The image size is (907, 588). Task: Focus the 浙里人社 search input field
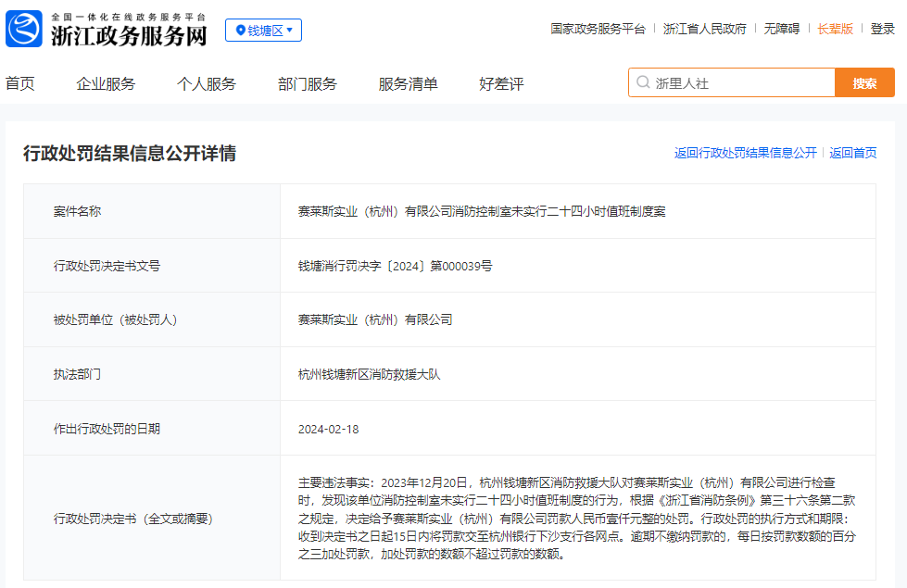pos(732,82)
